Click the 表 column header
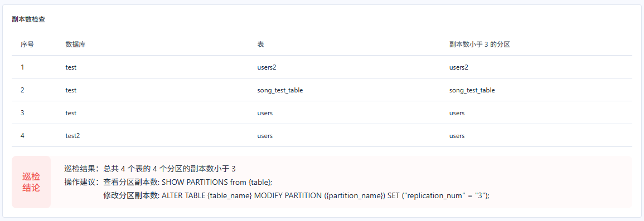The image size is (644, 221). 260,45
